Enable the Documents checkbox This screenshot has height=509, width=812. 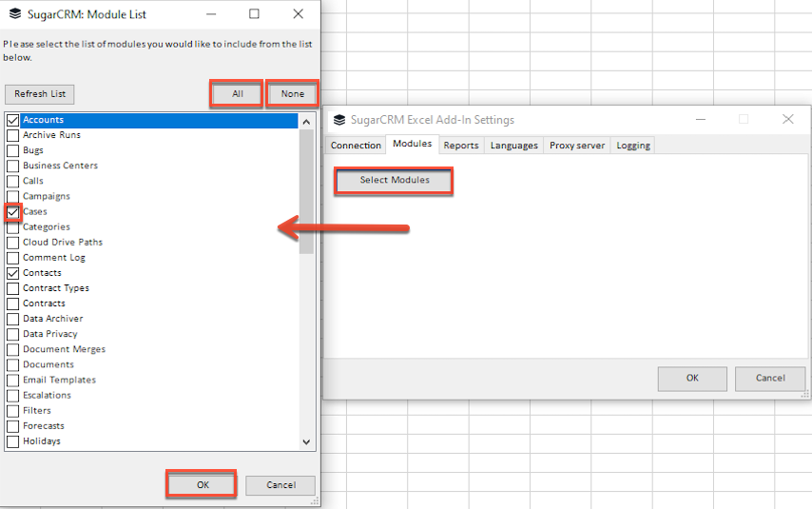click(x=13, y=365)
